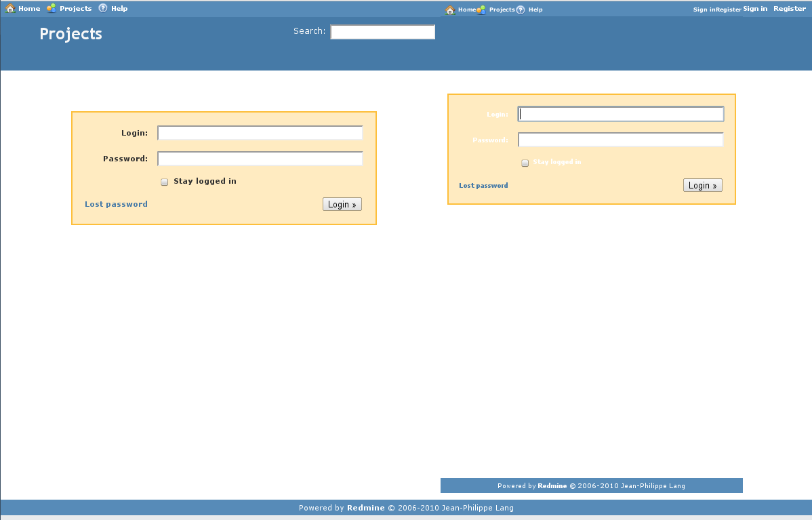Follow the Lost password link in left form
The height and width of the screenshot is (520, 812).
[x=116, y=204]
